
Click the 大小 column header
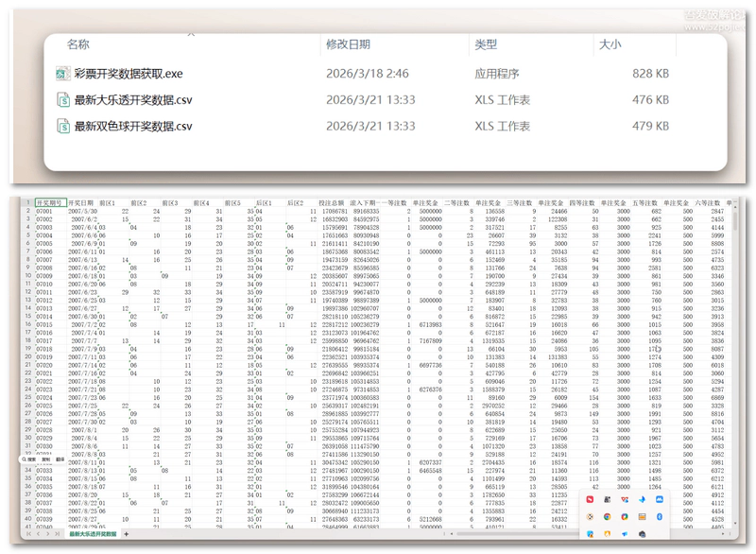coord(610,44)
